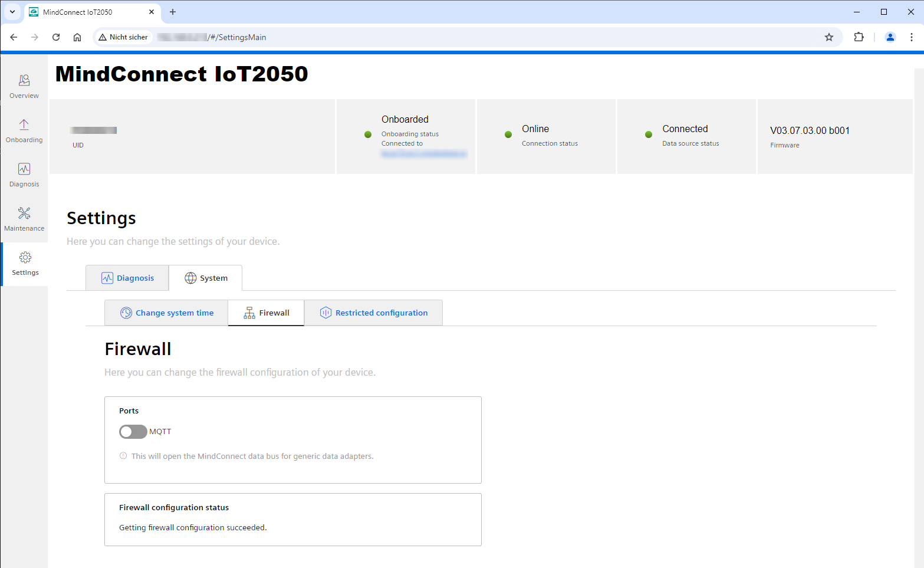The width and height of the screenshot is (924, 568).
Task: Select Settings gear in sidebar
Action: click(x=25, y=264)
